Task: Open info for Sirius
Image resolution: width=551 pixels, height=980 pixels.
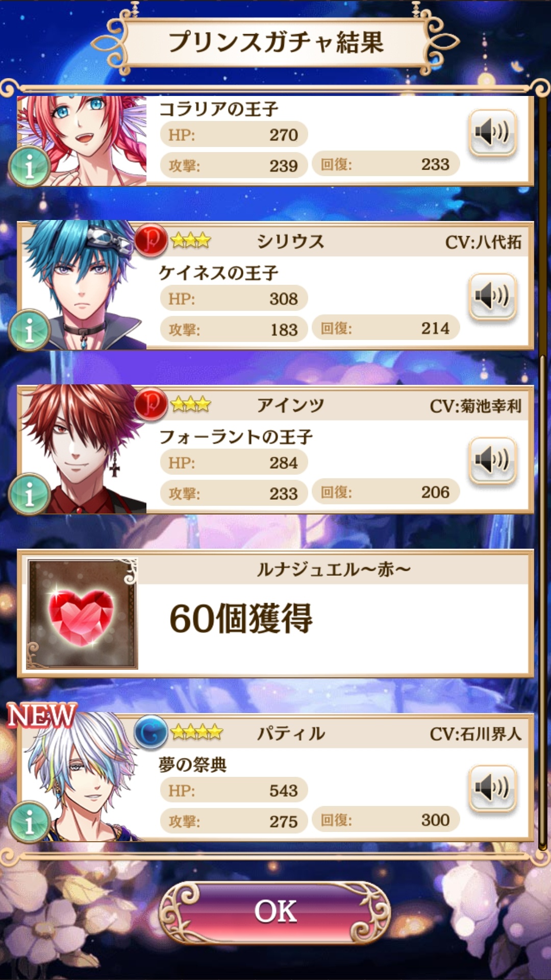Action: (x=29, y=330)
